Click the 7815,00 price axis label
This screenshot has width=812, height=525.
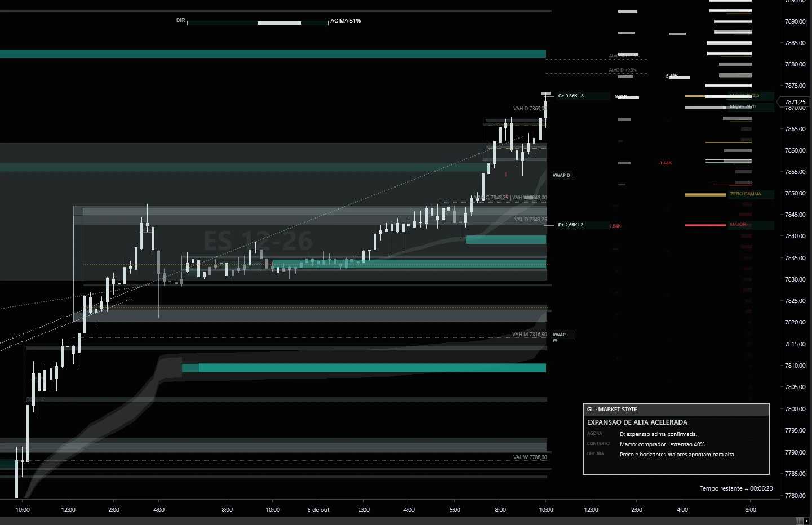click(x=795, y=344)
